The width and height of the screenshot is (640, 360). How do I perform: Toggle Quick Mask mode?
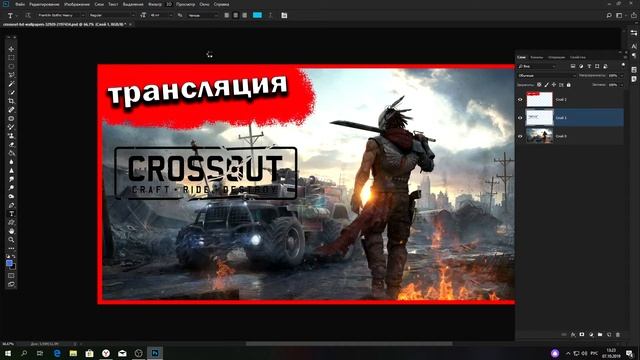click(11, 276)
